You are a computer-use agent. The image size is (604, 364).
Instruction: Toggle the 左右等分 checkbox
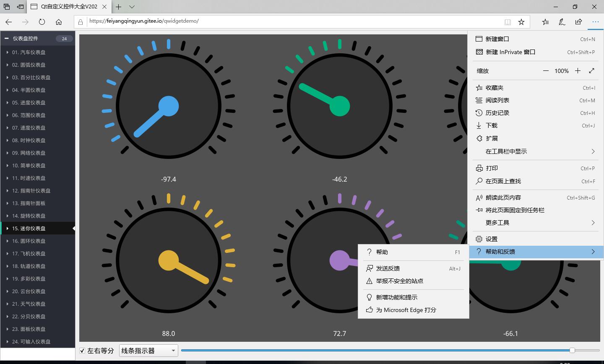tap(83, 351)
